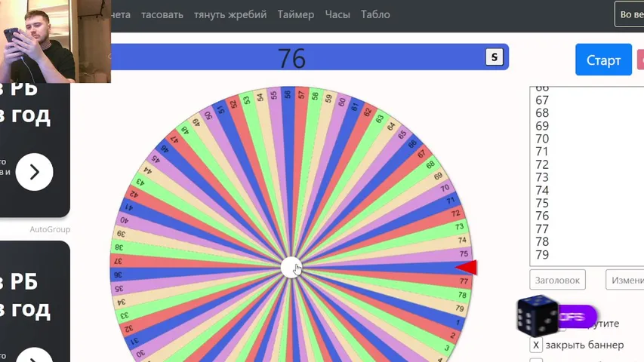
Task: Open the тасовать menu item
Action: (x=162, y=14)
